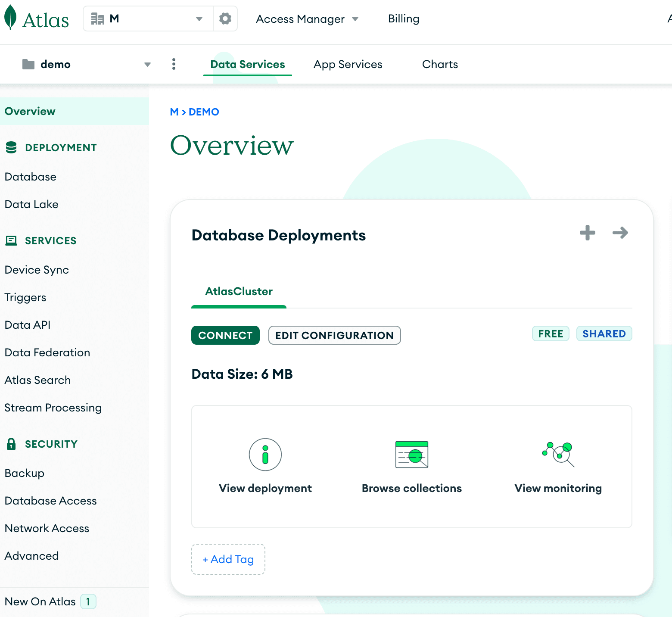Open organization settings gear icon
This screenshot has width=672, height=617.
[x=225, y=19]
